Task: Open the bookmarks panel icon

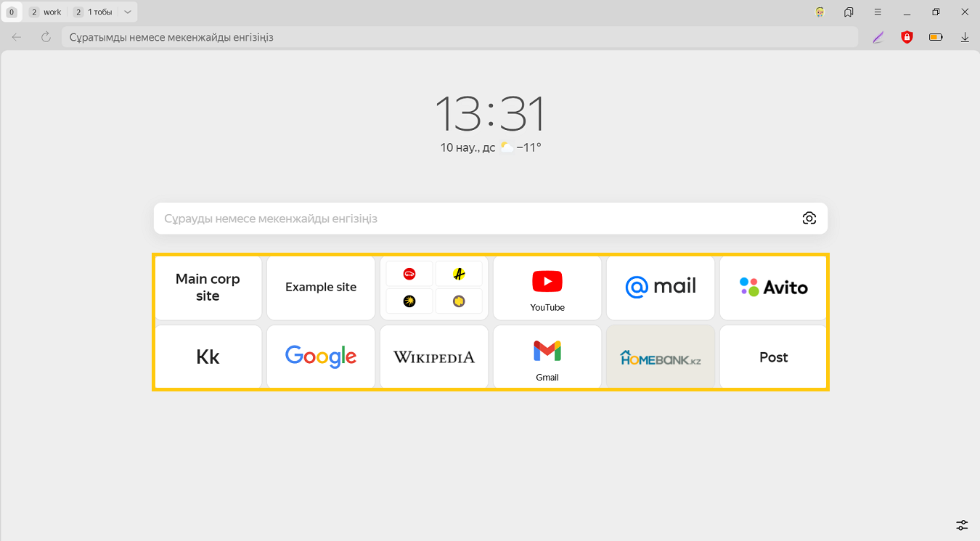Action: point(849,12)
